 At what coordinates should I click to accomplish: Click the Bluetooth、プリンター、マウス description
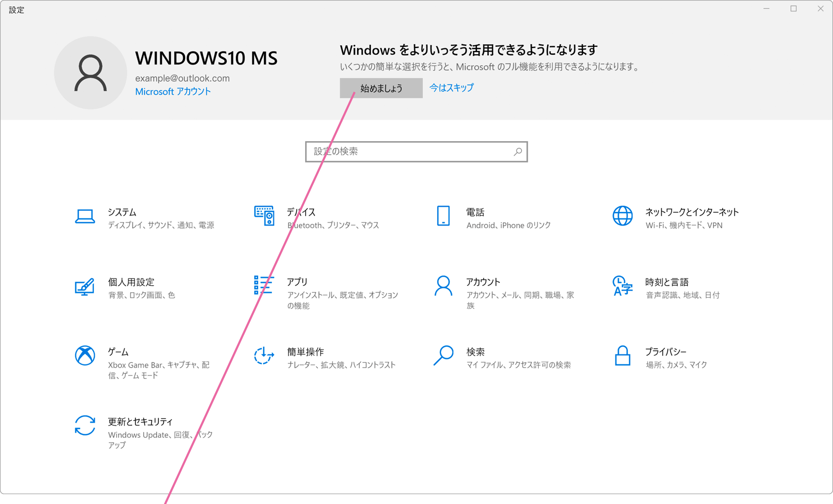[333, 225]
